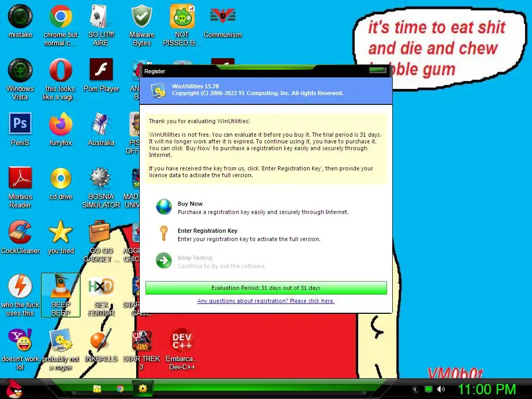Click the Evaluation Period progress bar
Viewport: 532px width, 399px height.
(266, 288)
